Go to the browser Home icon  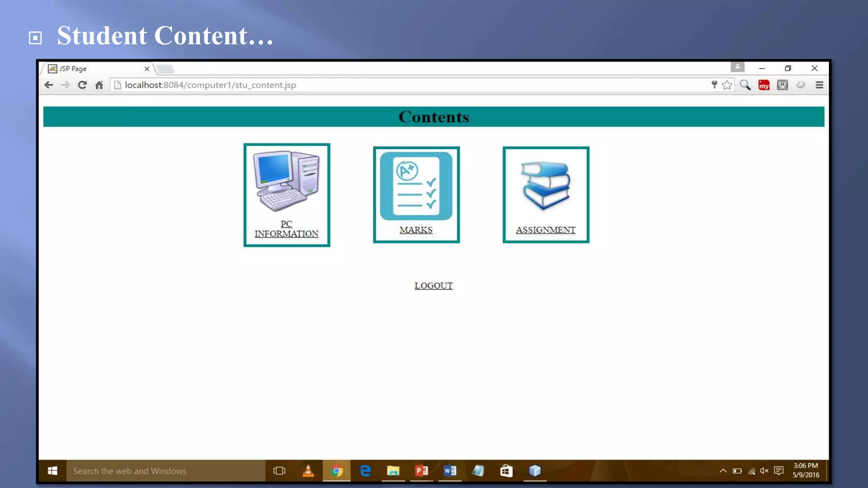tap(99, 85)
